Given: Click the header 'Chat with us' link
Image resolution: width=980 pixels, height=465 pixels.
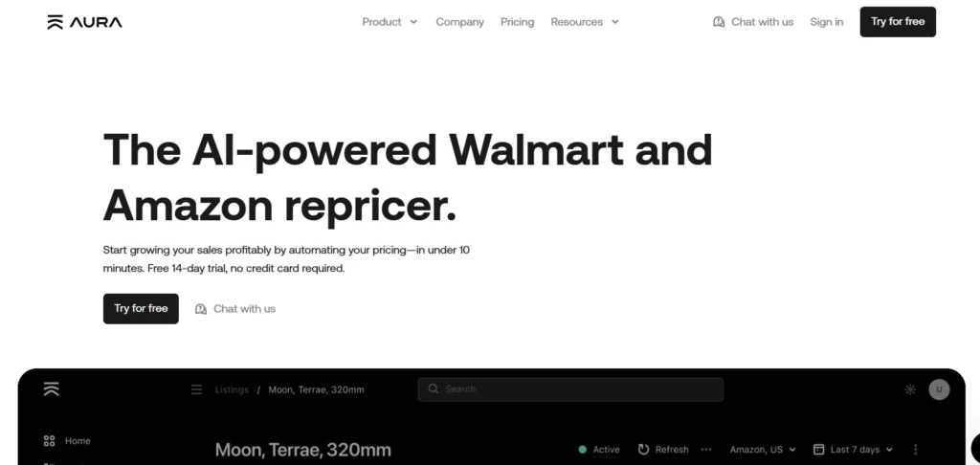Looking at the screenshot, I should tap(762, 22).
